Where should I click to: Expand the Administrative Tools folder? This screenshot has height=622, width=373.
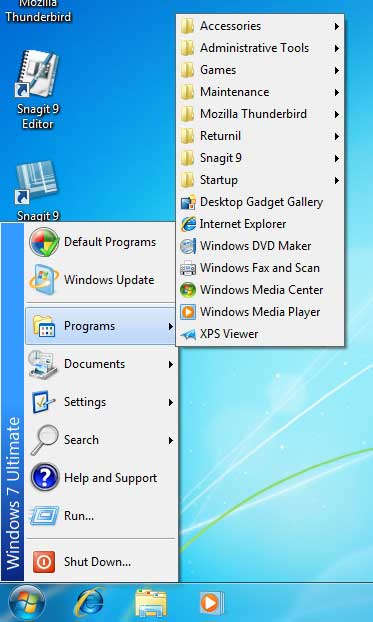click(x=260, y=48)
